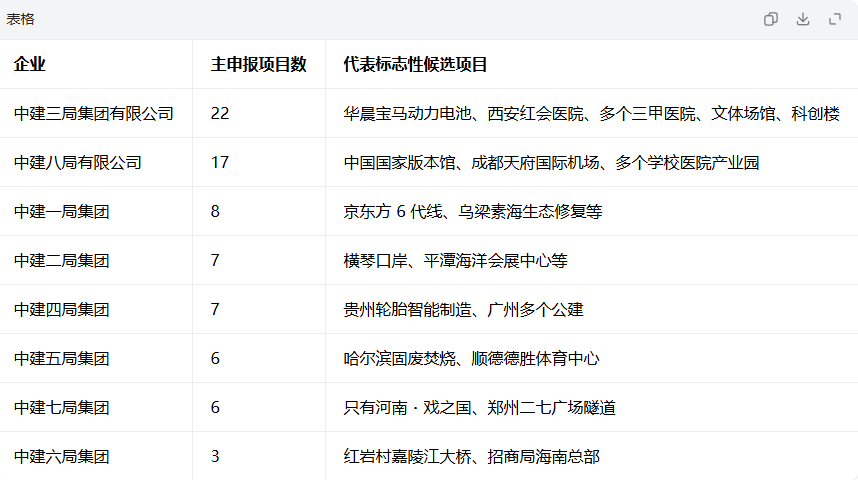Select the 企业 column header
The height and width of the screenshot is (480, 858).
pos(30,64)
